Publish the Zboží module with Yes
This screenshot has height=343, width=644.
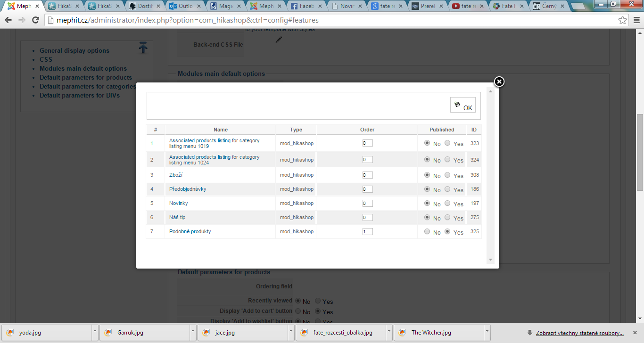(447, 175)
